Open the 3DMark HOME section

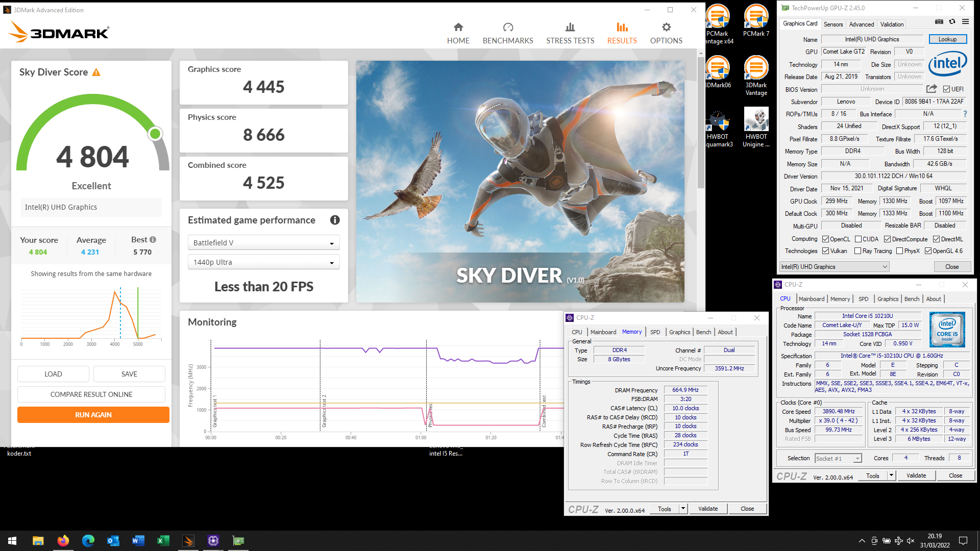coord(458,34)
